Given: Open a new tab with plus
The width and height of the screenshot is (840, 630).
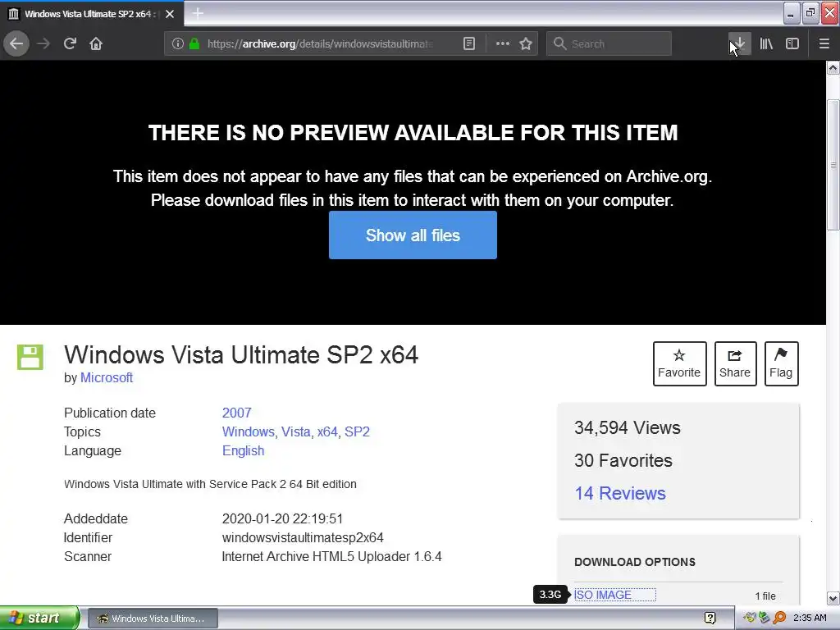Looking at the screenshot, I should pos(198,13).
